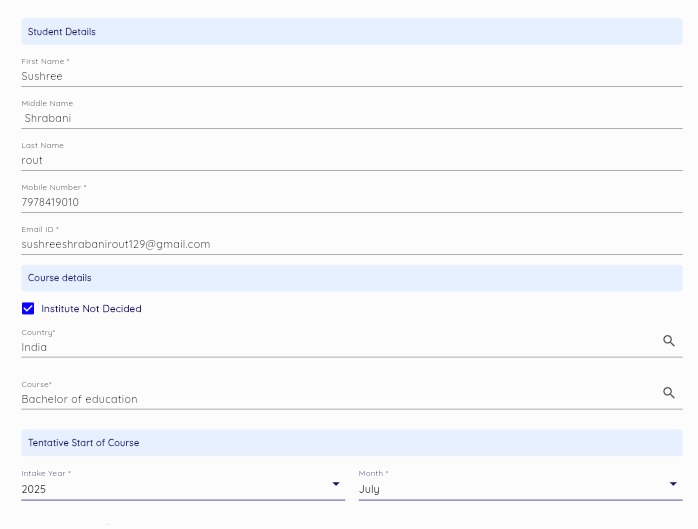This screenshot has height=529, width=698.
Task: Click the Mobile Number field label
Action: point(53,188)
